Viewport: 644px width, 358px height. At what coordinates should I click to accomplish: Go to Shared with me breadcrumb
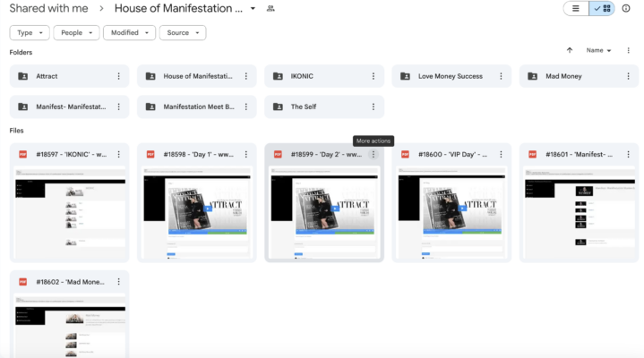point(49,8)
